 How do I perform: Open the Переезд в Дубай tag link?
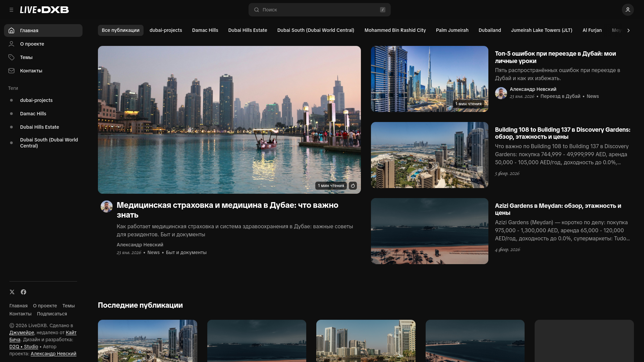point(560,96)
